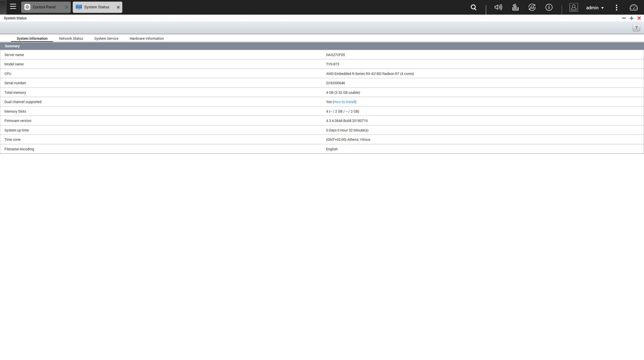Open the search magnifier
Viewport: 644px width, 360px height.
[473, 7]
